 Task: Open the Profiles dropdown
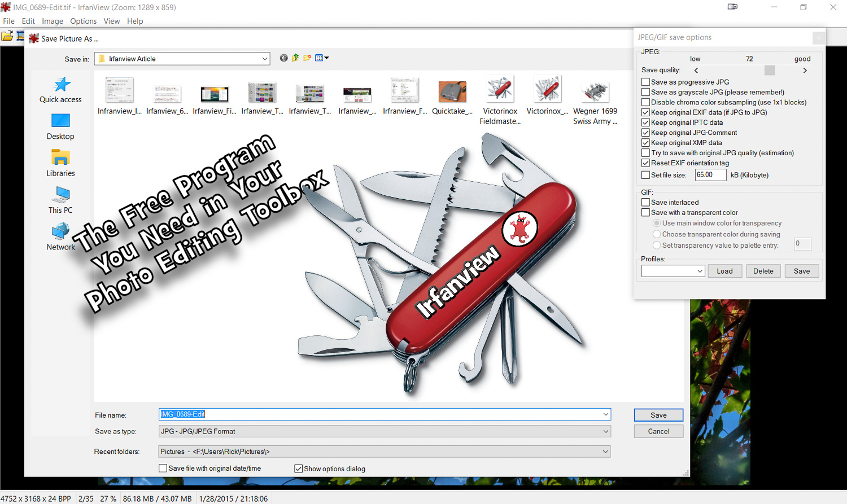[x=673, y=271]
